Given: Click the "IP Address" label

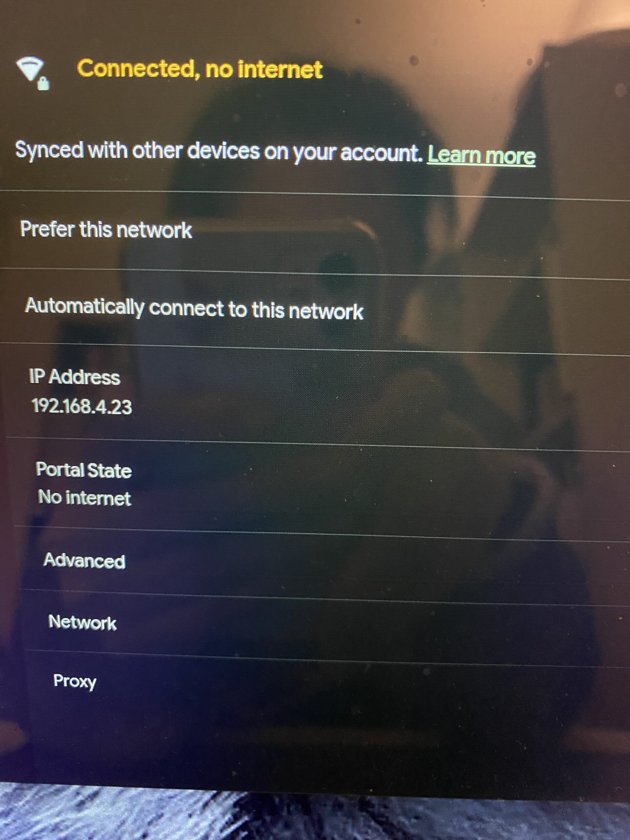Looking at the screenshot, I should point(75,377).
